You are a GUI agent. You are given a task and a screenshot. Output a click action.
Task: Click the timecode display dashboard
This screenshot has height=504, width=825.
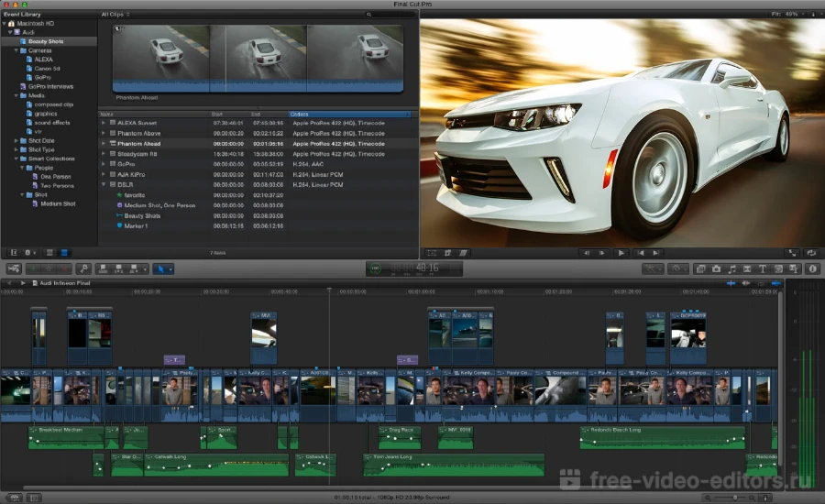(414, 268)
